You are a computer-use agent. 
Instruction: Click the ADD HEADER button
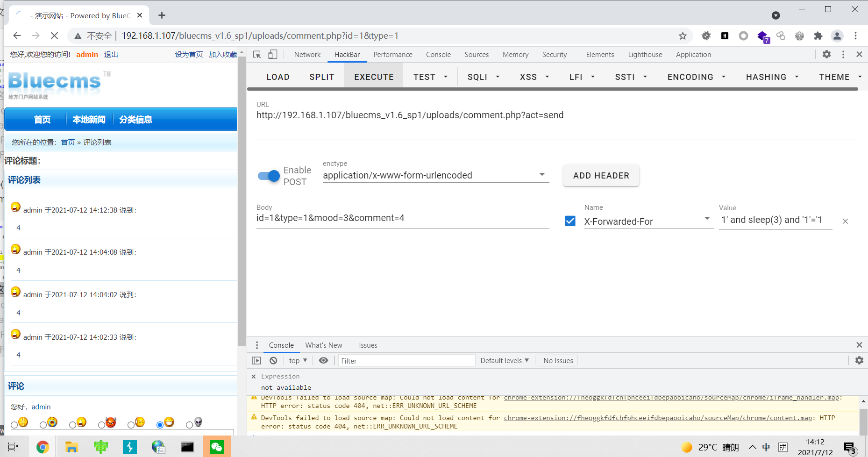(601, 176)
